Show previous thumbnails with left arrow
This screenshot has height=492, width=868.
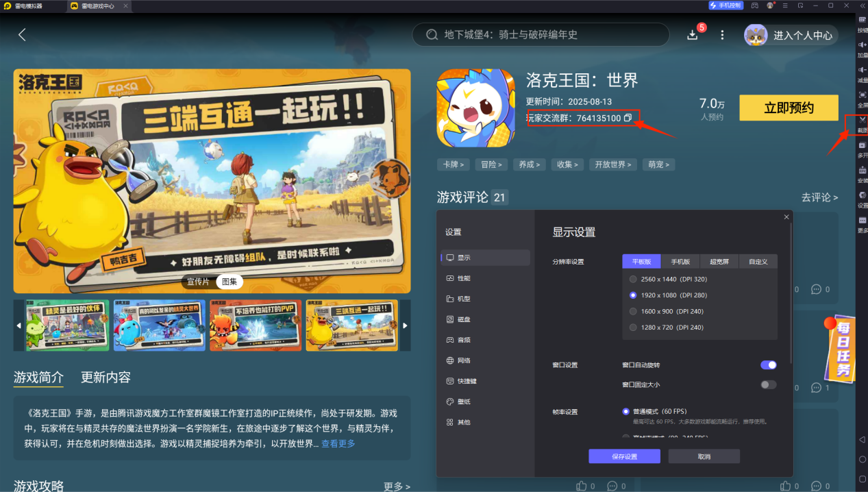tap(18, 325)
